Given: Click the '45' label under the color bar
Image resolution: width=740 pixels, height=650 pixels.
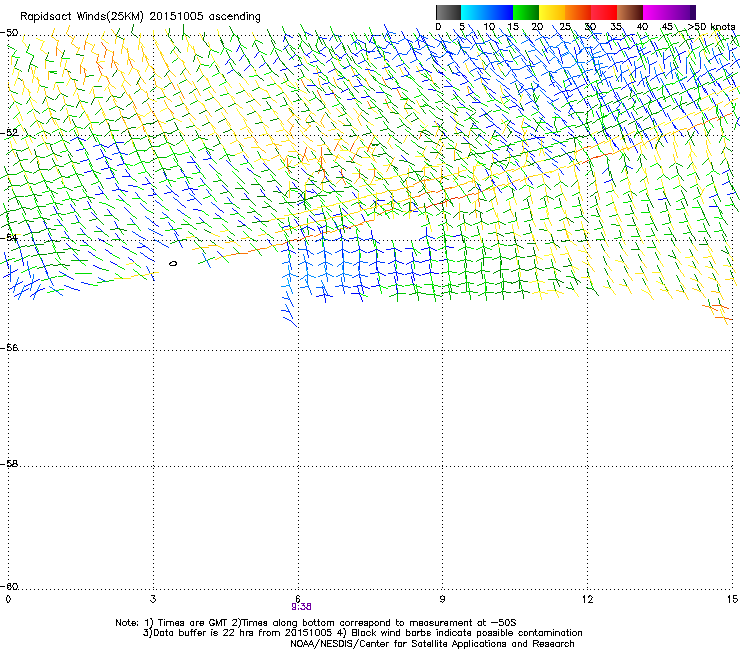Looking at the screenshot, I should click(667, 27).
